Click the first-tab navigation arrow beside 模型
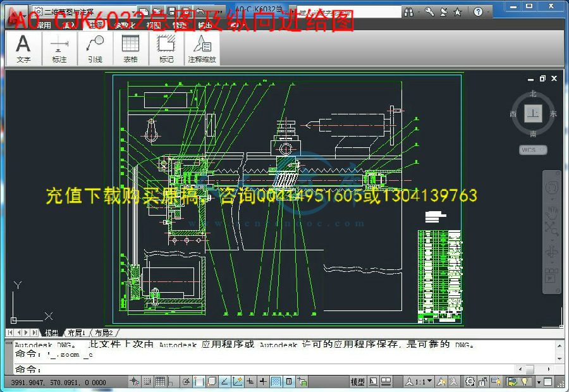 (x=9, y=333)
